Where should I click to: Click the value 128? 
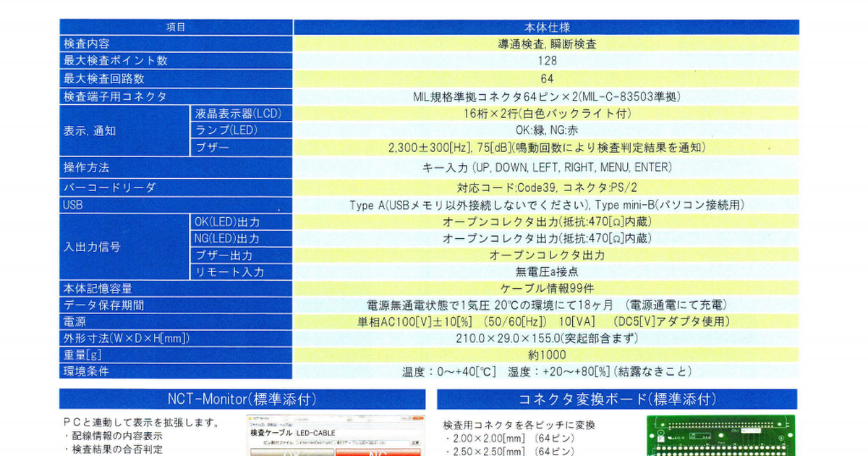pyautogui.click(x=547, y=61)
